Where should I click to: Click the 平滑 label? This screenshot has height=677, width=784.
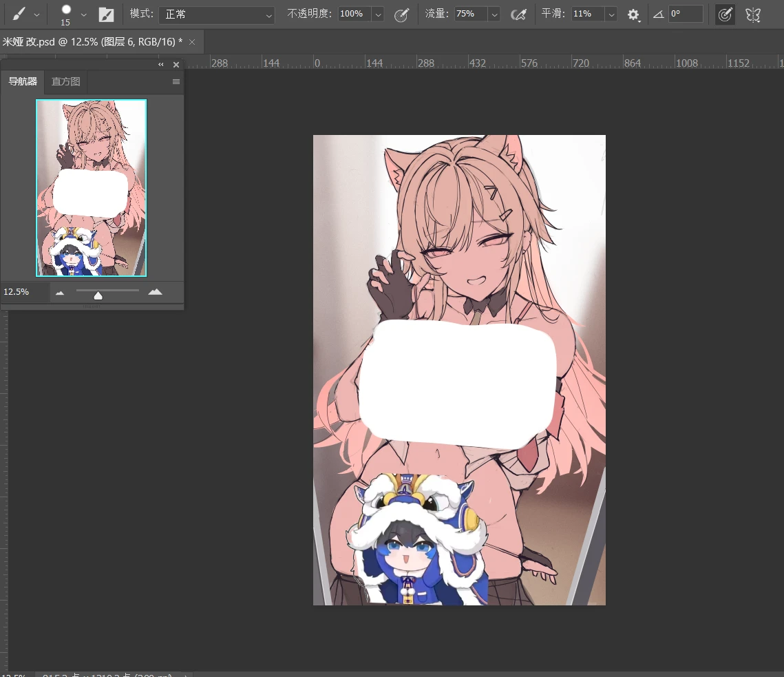553,14
